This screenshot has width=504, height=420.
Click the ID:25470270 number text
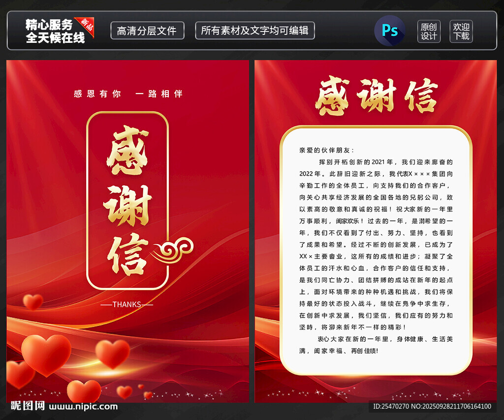[x=391, y=406]
